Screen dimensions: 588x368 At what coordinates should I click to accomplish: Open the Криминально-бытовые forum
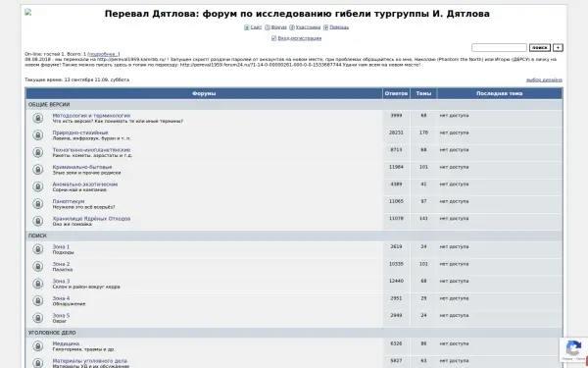coord(82,167)
